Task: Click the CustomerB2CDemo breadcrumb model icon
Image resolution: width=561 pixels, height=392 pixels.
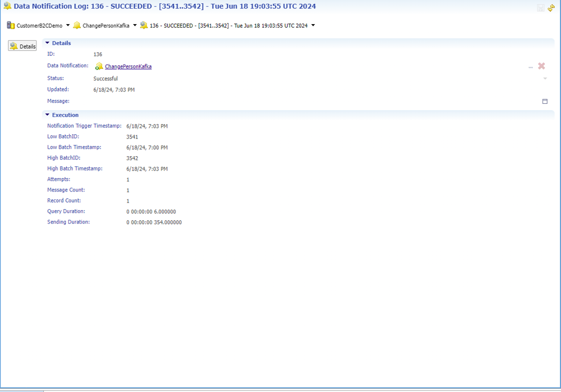Action: [x=11, y=25]
